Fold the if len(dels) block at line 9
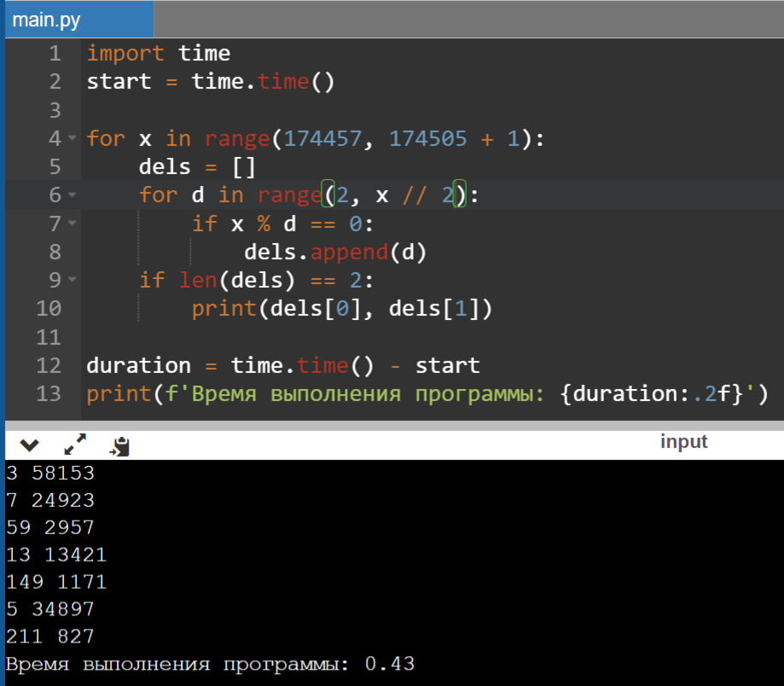This screenshot has height=686, width=784. tap(72, 280)
